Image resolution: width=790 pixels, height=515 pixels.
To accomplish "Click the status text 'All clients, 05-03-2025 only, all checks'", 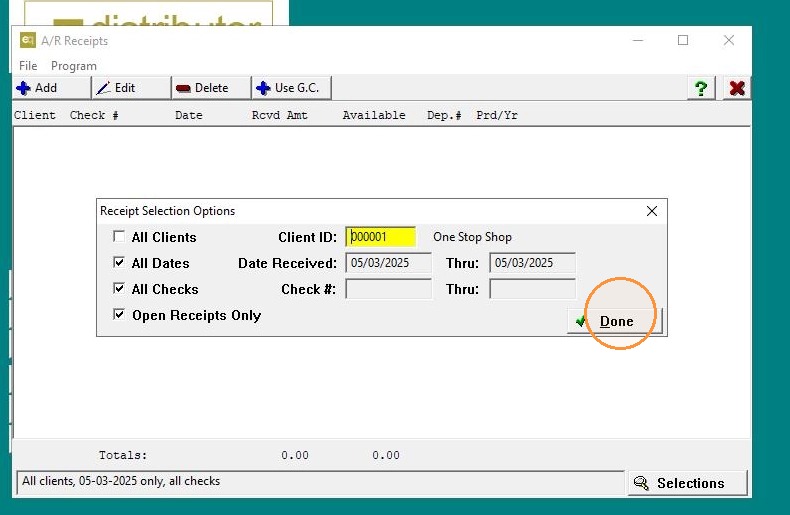I will tap(121, 481).
